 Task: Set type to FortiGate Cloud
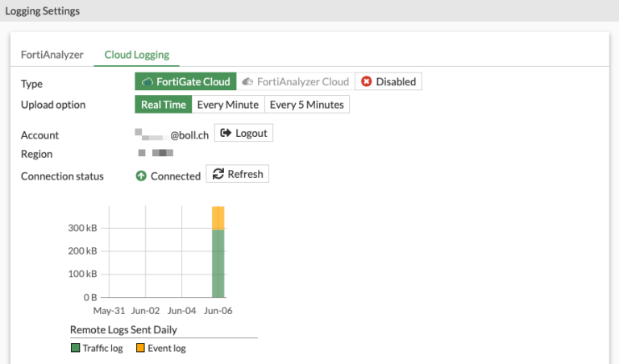tap(186, 81)
